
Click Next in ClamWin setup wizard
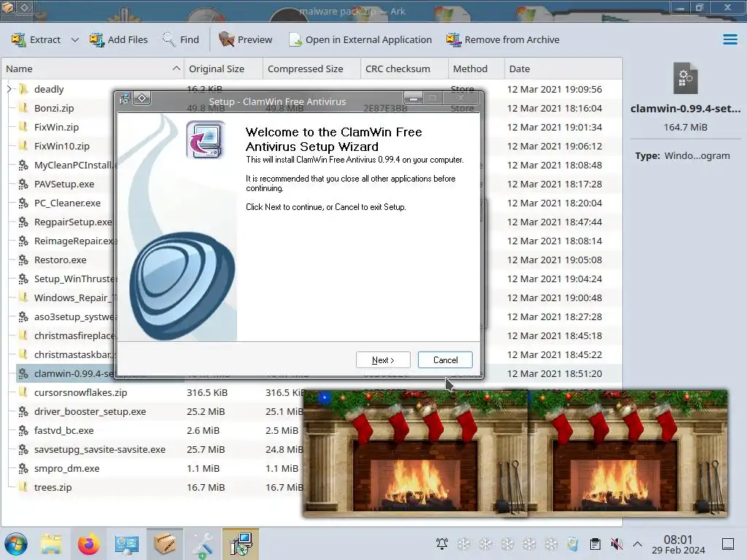383,360
